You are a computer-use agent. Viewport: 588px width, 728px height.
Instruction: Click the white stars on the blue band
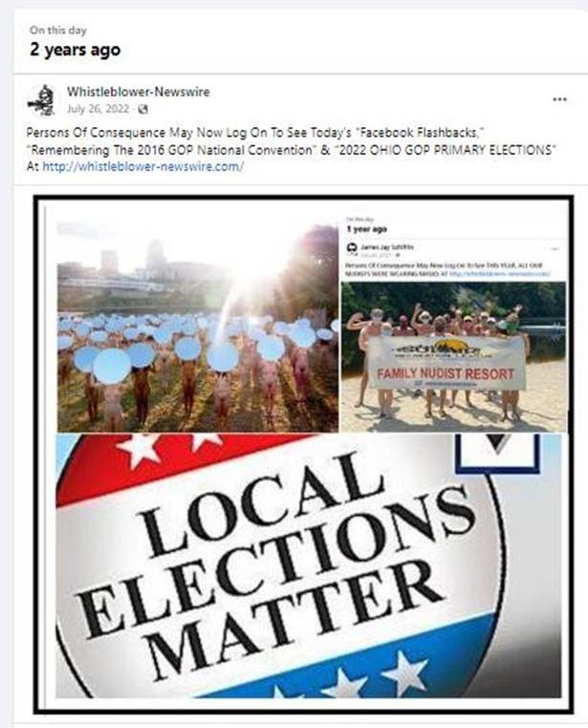point(352,677)
